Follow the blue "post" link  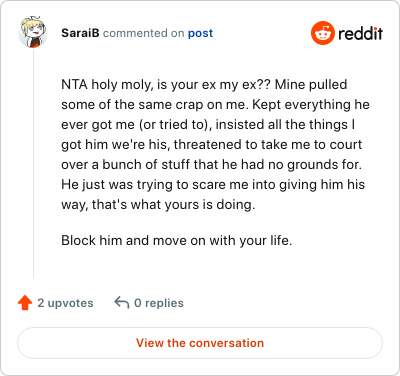point(200,33)
